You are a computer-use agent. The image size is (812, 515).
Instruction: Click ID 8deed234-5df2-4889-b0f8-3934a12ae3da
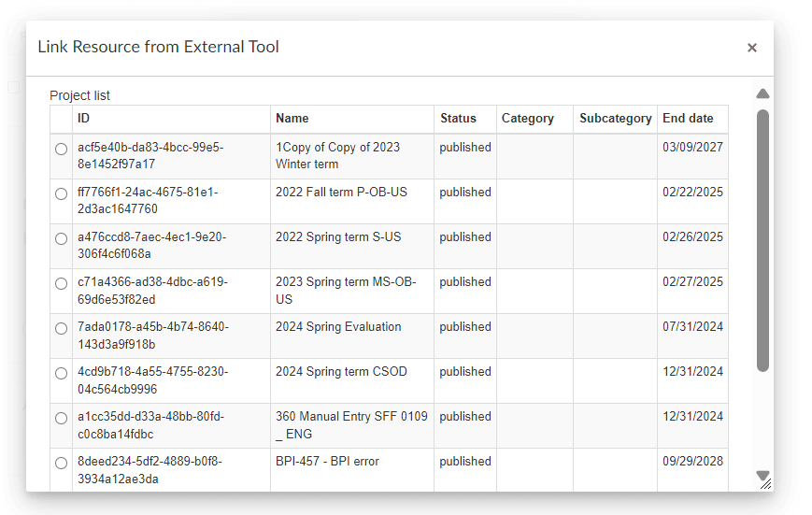tap(150, 470)
